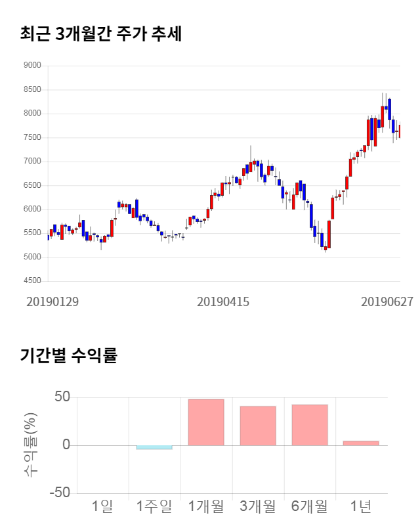
Task: Click the small 1년 return bar
Action: click(362, 443)
